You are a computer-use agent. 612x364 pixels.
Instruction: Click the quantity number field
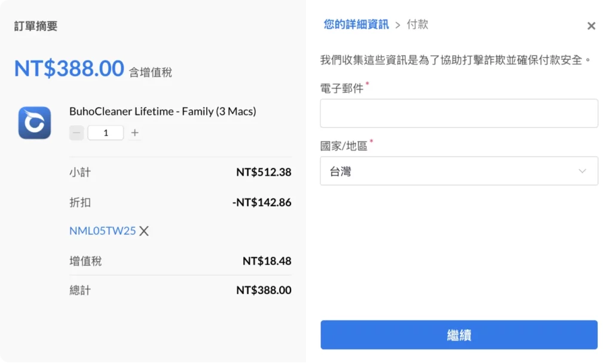click(106, 133)
